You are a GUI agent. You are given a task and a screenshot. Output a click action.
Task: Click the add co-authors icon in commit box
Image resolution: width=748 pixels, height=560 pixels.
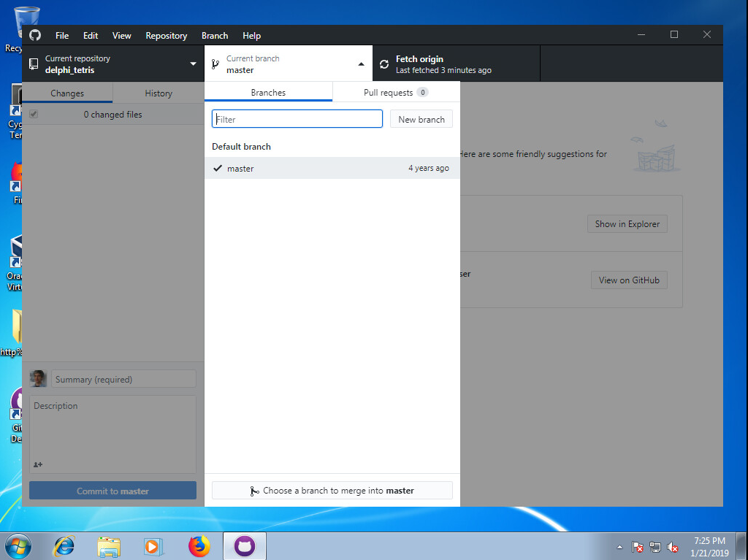tap(37, 464)
